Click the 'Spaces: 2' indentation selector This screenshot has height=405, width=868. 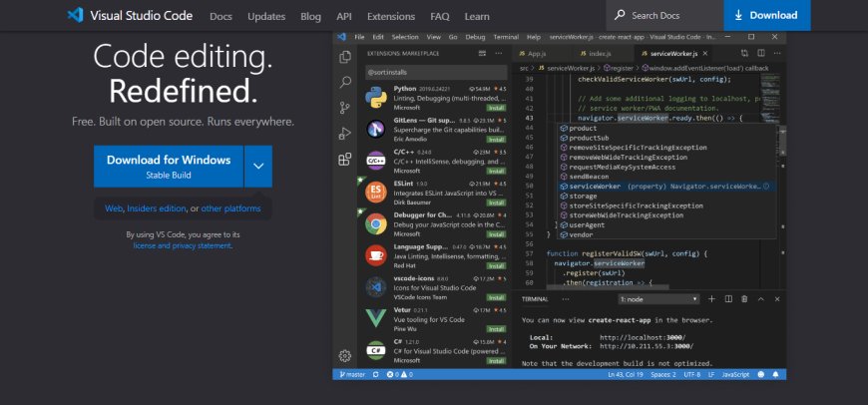663,374
